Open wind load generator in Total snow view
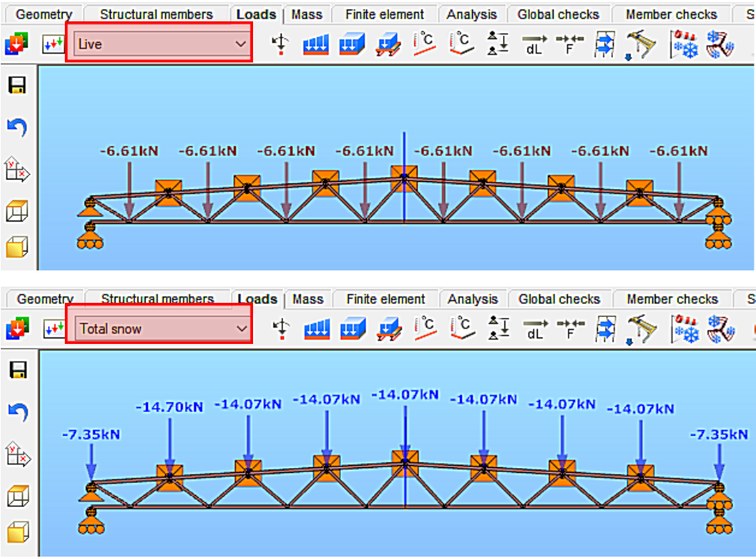This screenshot has height=559, width=756. [721, 329]
